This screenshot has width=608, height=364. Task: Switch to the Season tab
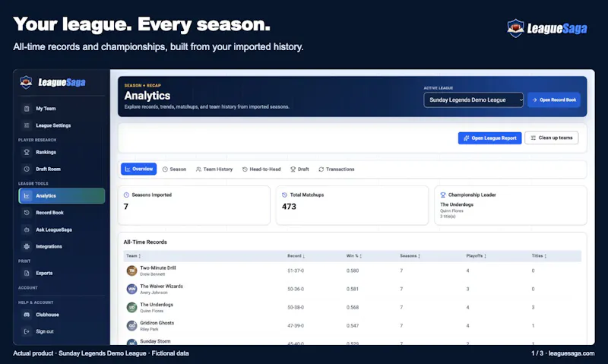pyautogui.click(x=174, y=169)
